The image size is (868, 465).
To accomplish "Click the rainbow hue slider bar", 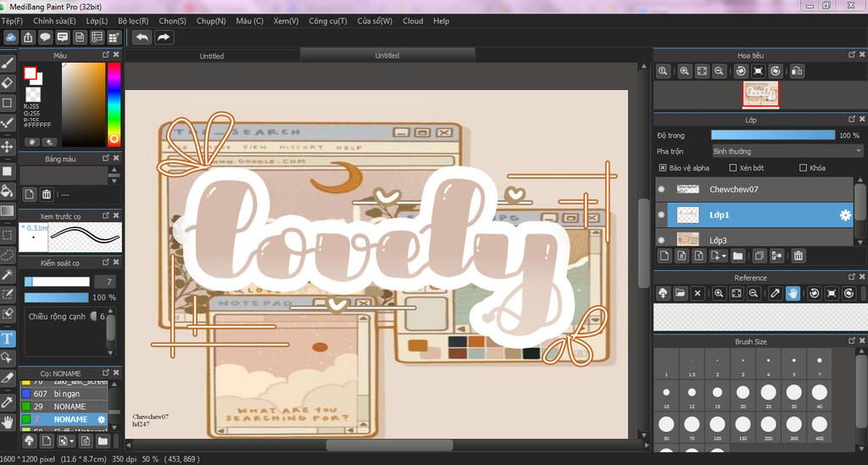I will 114,104.
